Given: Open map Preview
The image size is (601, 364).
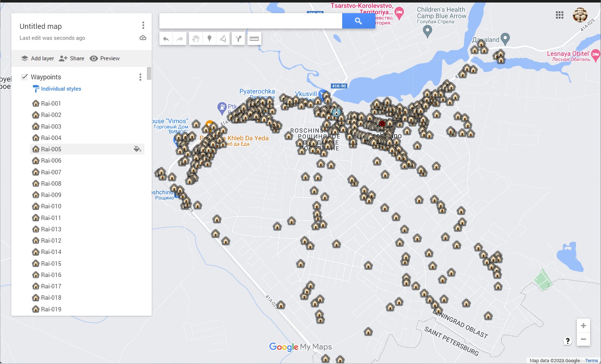Looking at the screenshot, I should (x=105, y=58).
